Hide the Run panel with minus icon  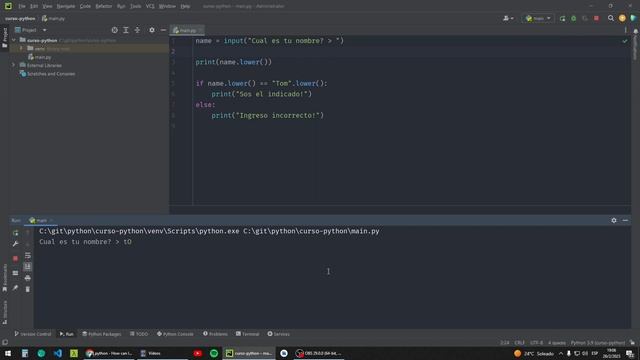tap(625, 220)
